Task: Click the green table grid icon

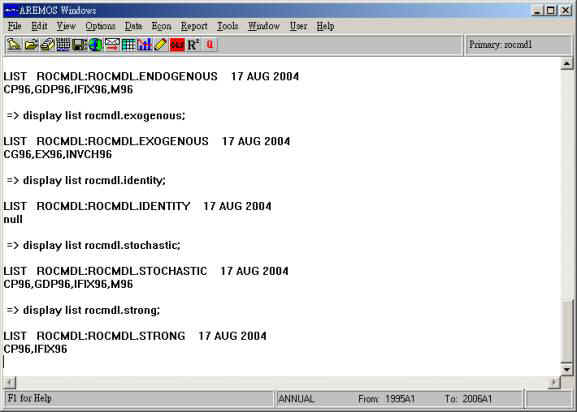Action: coord(128,45)
